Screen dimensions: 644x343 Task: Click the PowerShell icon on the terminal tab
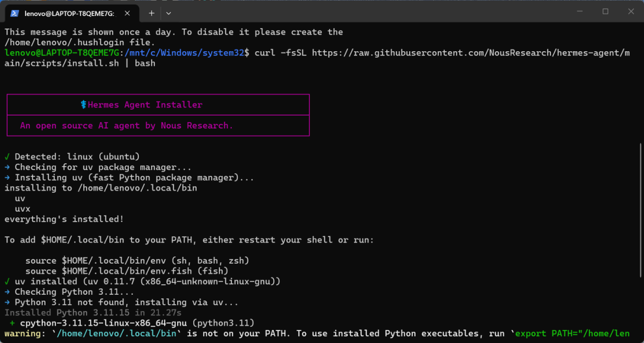pos(14,13)
